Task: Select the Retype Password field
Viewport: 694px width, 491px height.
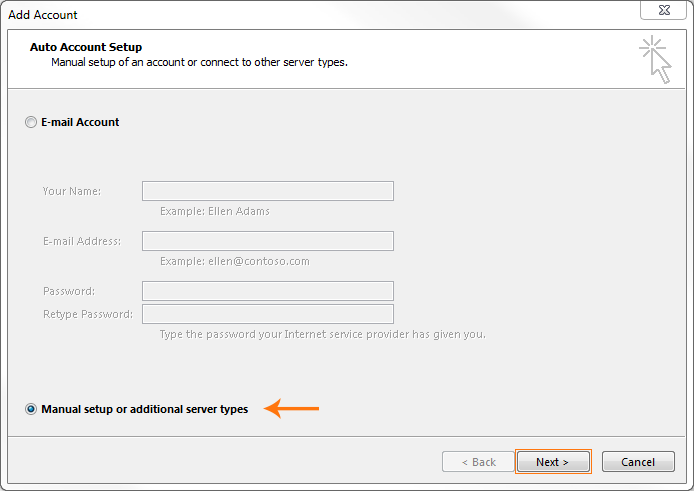Action: [x=267, y=314]
